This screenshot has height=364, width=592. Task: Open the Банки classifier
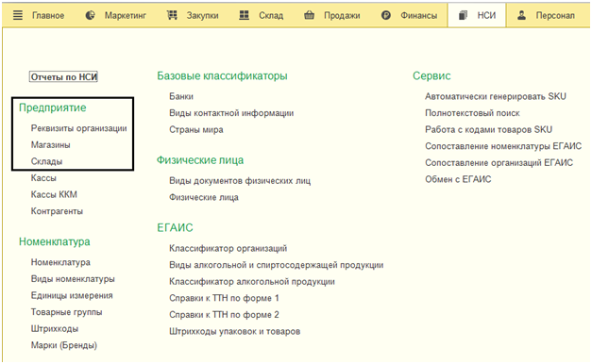point(181,96)
